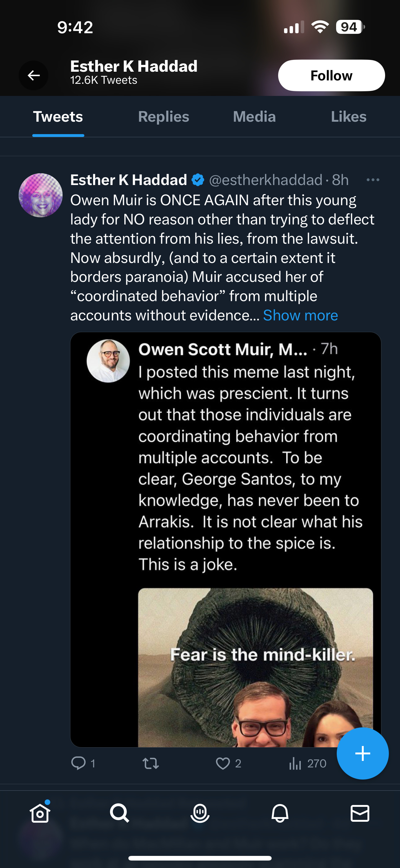This screenshot has height=868, width=400.
Task: Tap Owen Scott Muir's avatar in quoted tweet
Action: (108, 360)
